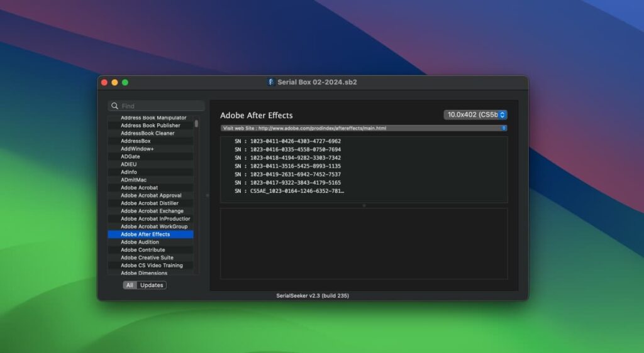Screen dimensions: 644x353
Task: Click serial line ending in 4727-6962
Action: (287, 141)
